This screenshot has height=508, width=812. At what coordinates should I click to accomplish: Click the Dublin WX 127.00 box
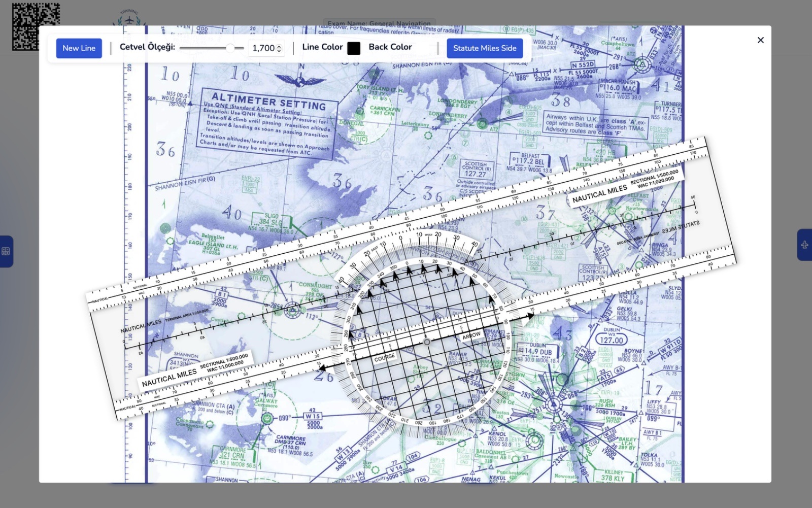click(x=612, y=338)
